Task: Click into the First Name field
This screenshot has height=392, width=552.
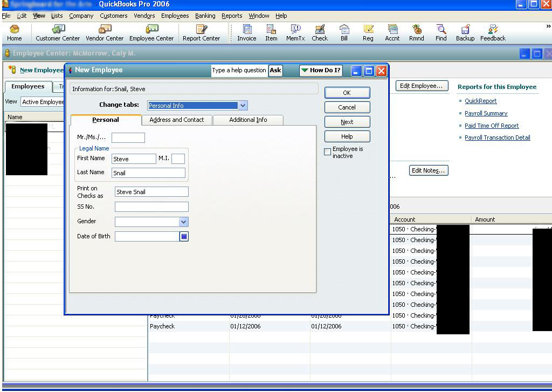Action: [x=134, y=159]
